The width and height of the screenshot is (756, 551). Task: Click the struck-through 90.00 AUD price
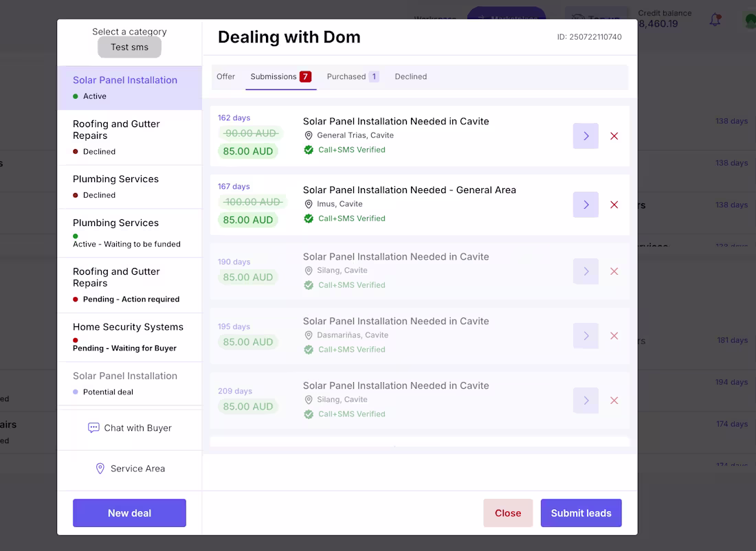(x=250, y=133)
